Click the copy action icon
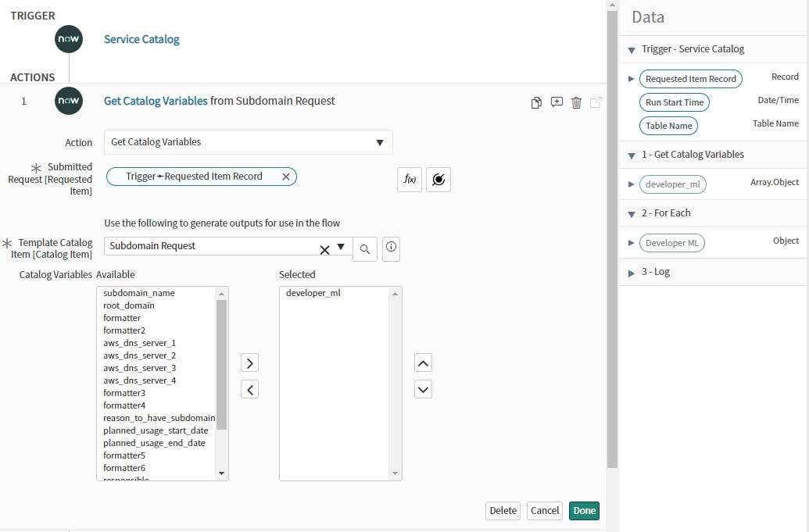 (536, 102)
